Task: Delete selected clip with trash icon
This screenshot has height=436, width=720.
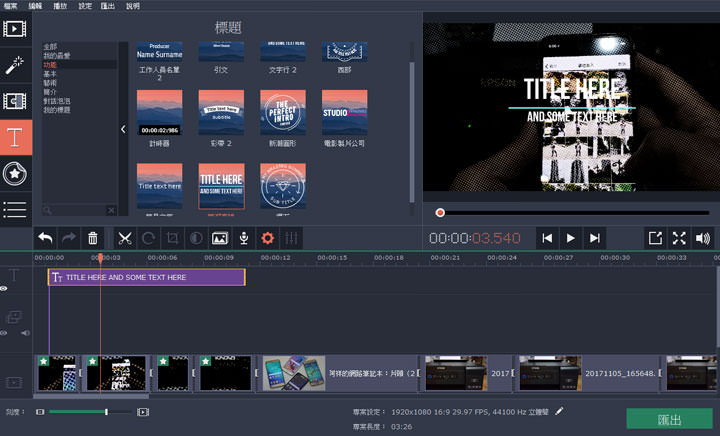Action: coord(93,238)
